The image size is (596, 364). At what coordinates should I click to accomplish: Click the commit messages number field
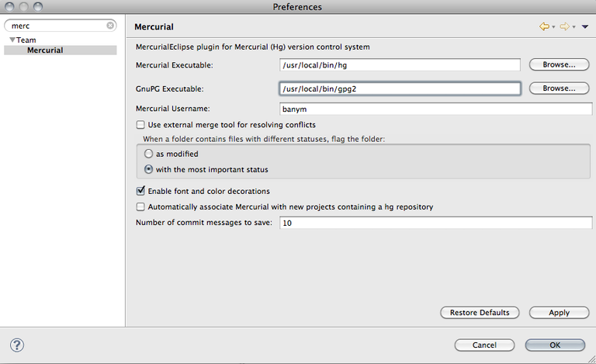pos(435,223)
